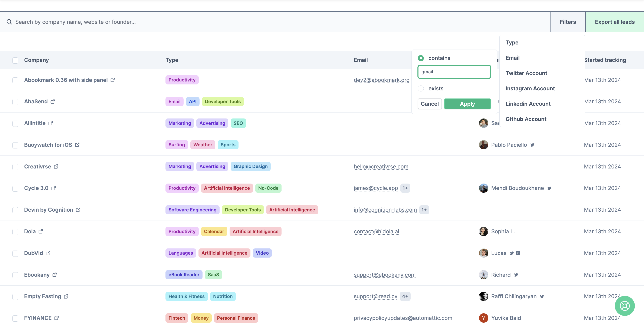Image resolution: width=644 pixels, height=325 pixels.
Task: Open dev2@abookmark.org email link
Action: click(381, 80)
